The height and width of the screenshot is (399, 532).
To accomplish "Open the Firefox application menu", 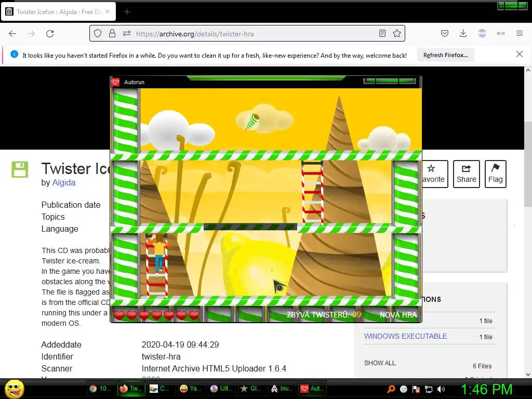I will (520, 33).
